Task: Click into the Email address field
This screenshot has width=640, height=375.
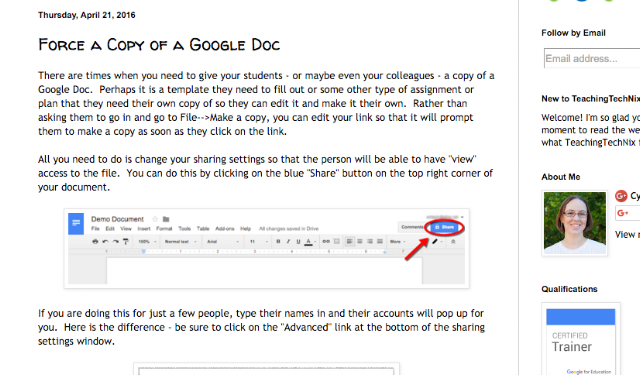Action: [x=592, y=58]
